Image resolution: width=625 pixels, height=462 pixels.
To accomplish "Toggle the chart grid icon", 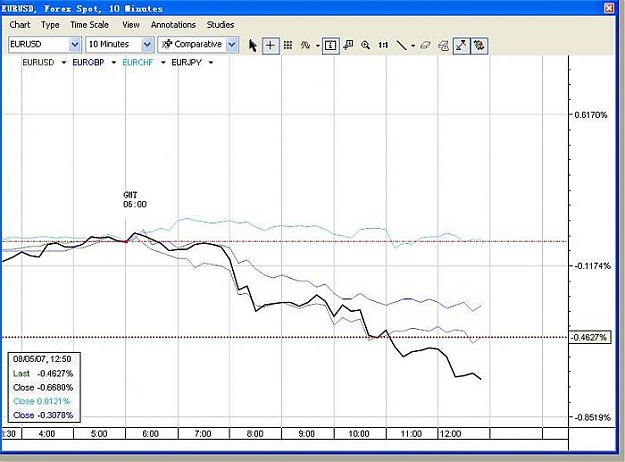I will pyautogui.click(x=288, y=45).
